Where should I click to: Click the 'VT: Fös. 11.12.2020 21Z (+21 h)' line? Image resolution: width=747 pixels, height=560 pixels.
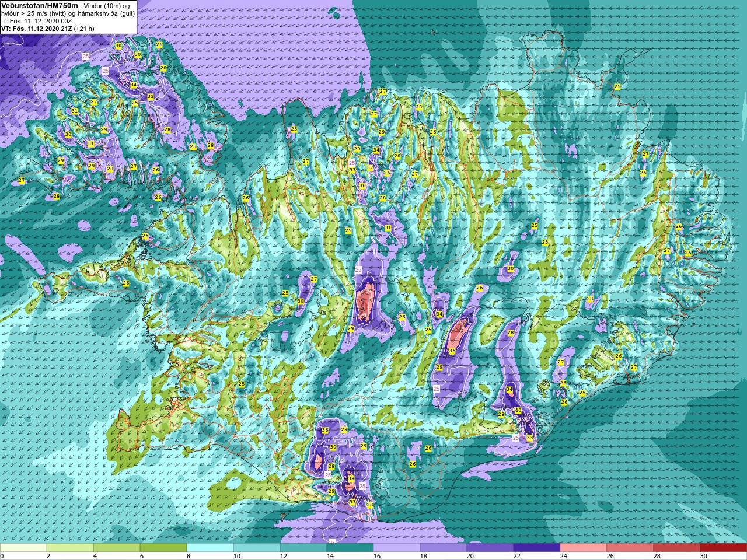pyautogui.click(x=48, y=28)
